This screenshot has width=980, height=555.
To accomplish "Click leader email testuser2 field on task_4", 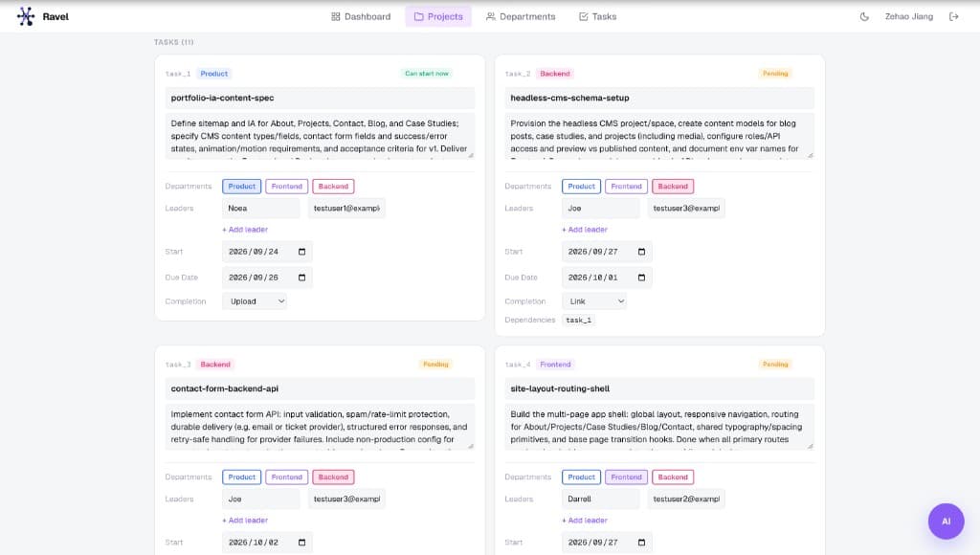I will click(x=686, y=499).
